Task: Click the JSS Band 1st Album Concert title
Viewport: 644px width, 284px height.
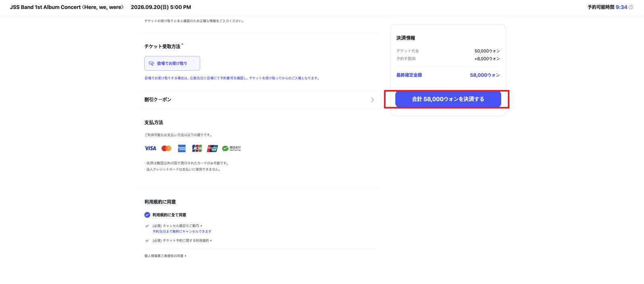Action: [67, 7]
